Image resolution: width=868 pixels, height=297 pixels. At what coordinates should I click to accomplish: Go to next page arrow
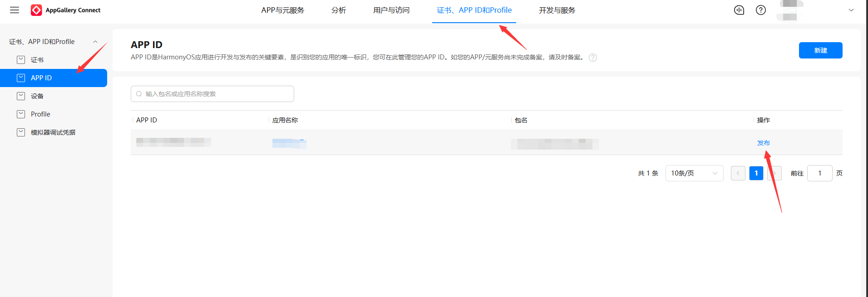(774, 173)
